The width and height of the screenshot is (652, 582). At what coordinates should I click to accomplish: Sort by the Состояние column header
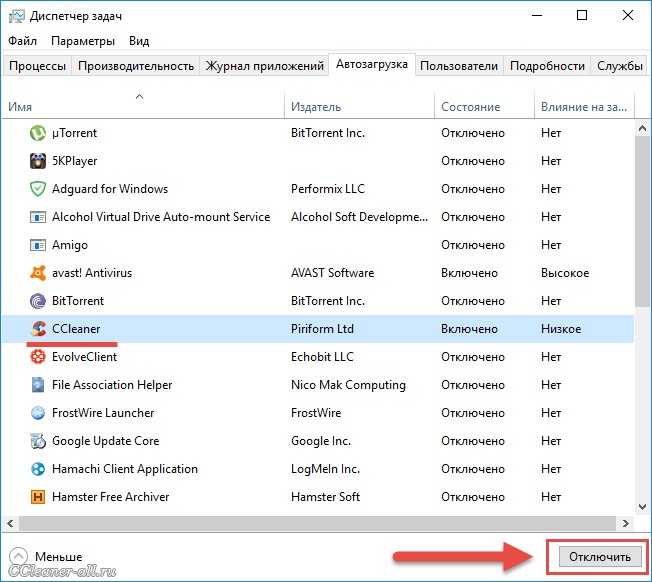pyautogui.click(x=470, y=107)
